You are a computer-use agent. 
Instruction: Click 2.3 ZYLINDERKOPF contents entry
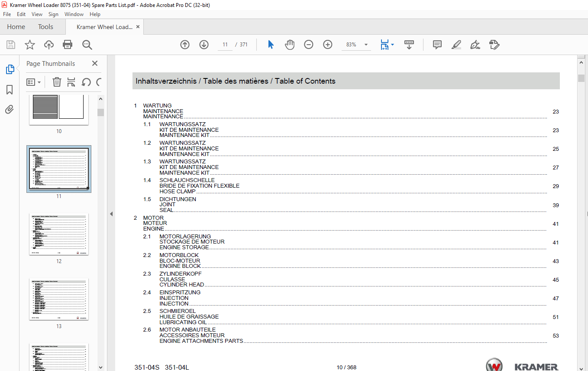[x=351, y=279]
